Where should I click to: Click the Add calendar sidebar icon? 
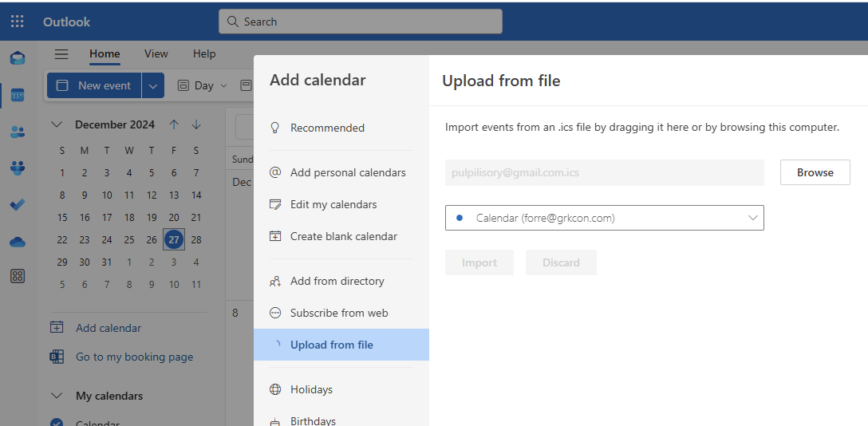(57, 328)
